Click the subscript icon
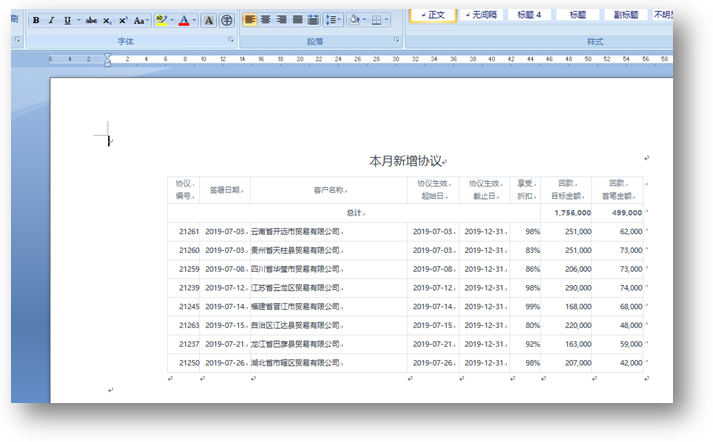This screenshot has width=713, height=442. click(x=107, y=20)
